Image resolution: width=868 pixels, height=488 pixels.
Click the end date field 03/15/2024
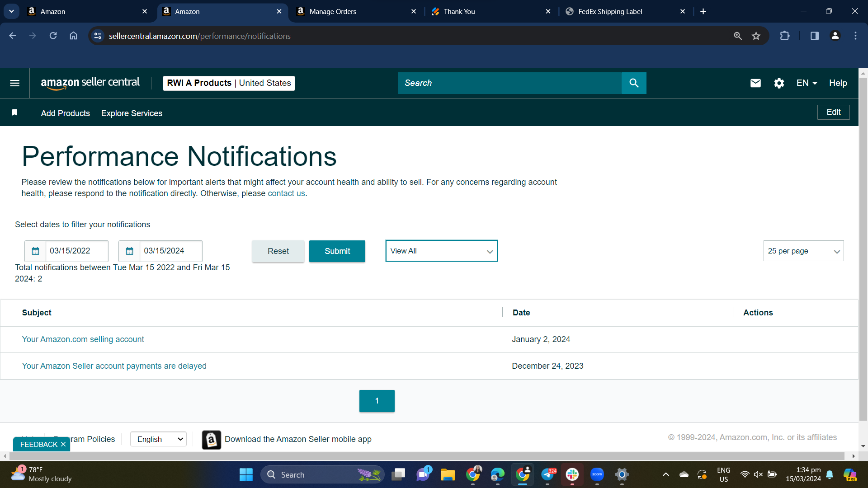pyautogui.click(x=171, y=251)
